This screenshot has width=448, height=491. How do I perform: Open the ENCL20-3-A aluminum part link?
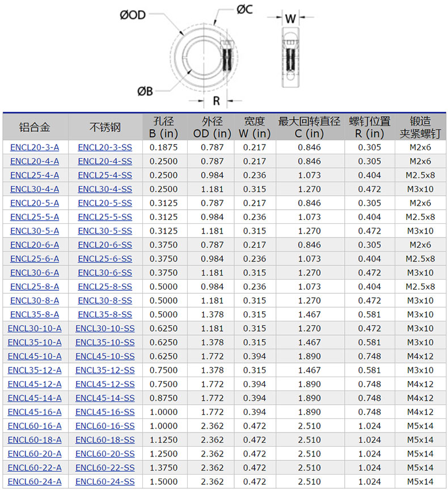pyautogui.click(x=35, y=147)
